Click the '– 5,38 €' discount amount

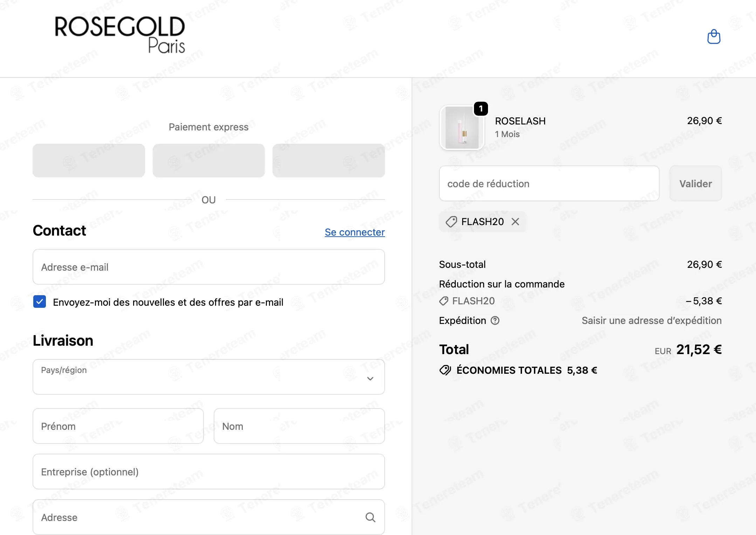click(x=704, y=301)
